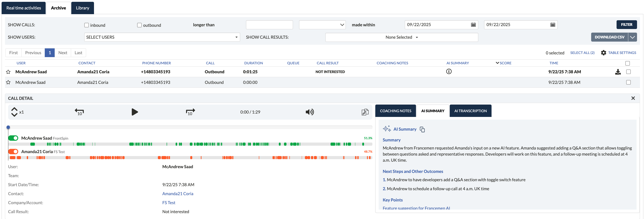The image size is (644, 219).
Task: Open the Library tab
Action: pyautogui.click(x=83, y=8)
